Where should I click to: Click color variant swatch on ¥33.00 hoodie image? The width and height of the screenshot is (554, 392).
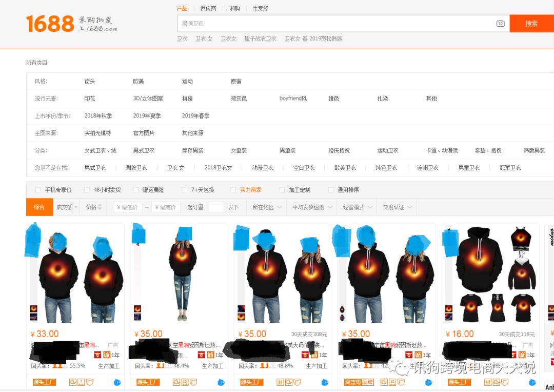(33, 308)
